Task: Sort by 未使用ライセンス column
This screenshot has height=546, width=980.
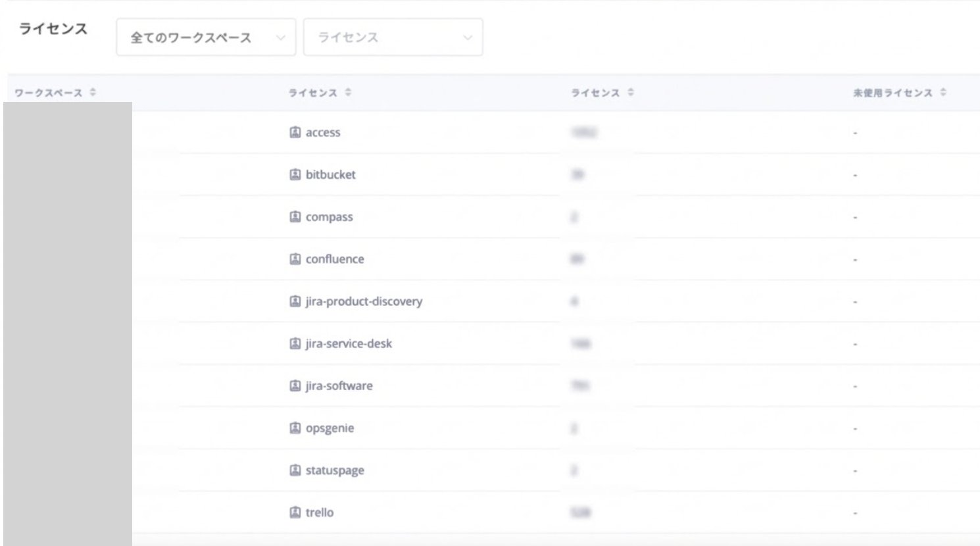Action: coord(943,93)
